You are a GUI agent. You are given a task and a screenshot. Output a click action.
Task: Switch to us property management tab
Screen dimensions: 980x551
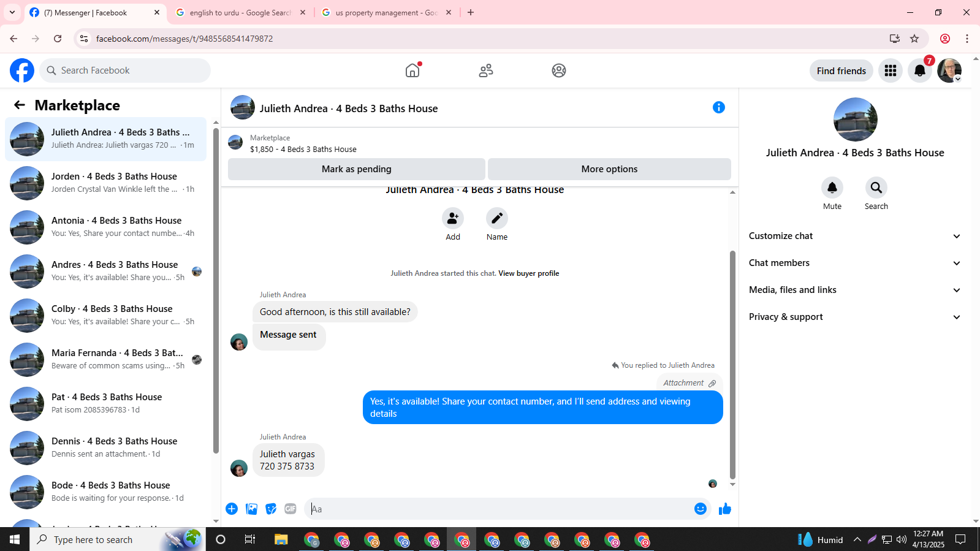tap(387, 12)
